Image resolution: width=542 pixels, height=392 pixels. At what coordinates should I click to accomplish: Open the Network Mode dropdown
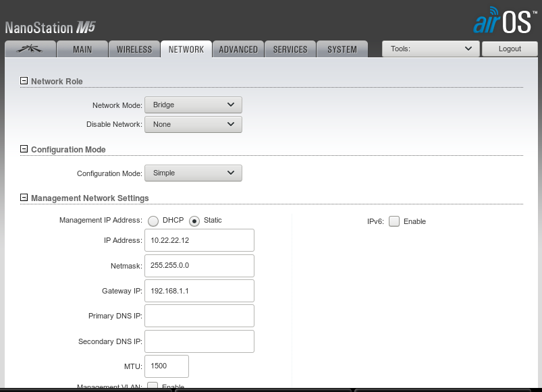(x=193, y=105)
